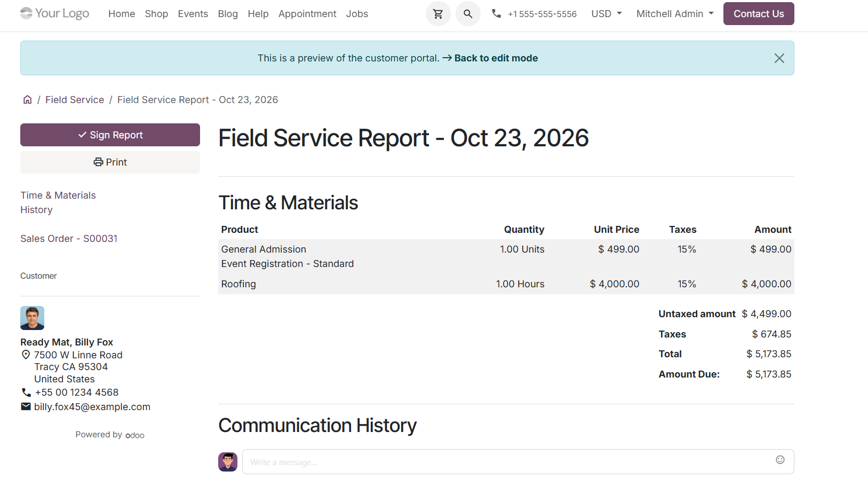868x479 pixels.
Task: Jump to Time & Materials sidebar link
Action: click(58, 195)
